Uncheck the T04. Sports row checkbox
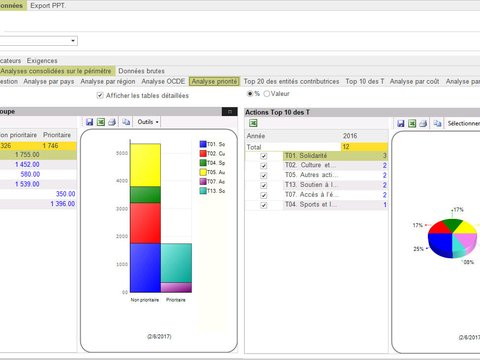This screenshot has width=480, height=360. (x=264, y=205)
